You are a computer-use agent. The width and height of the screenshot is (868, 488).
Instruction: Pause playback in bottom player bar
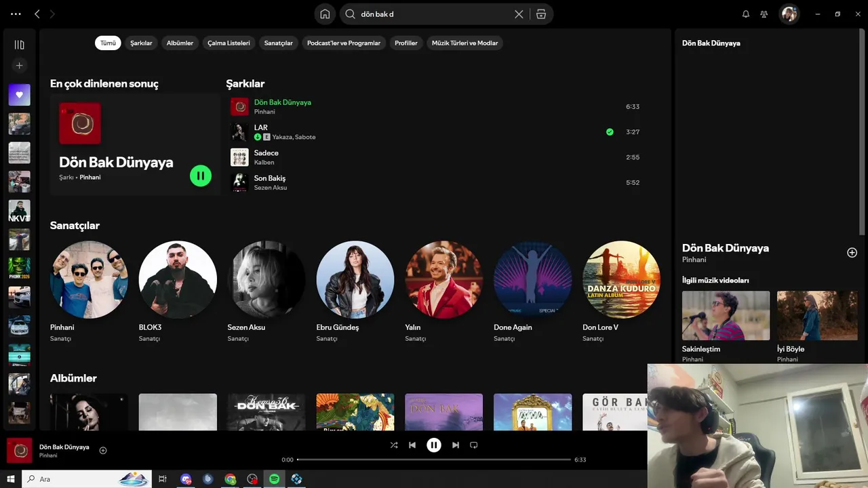[434, 445]
